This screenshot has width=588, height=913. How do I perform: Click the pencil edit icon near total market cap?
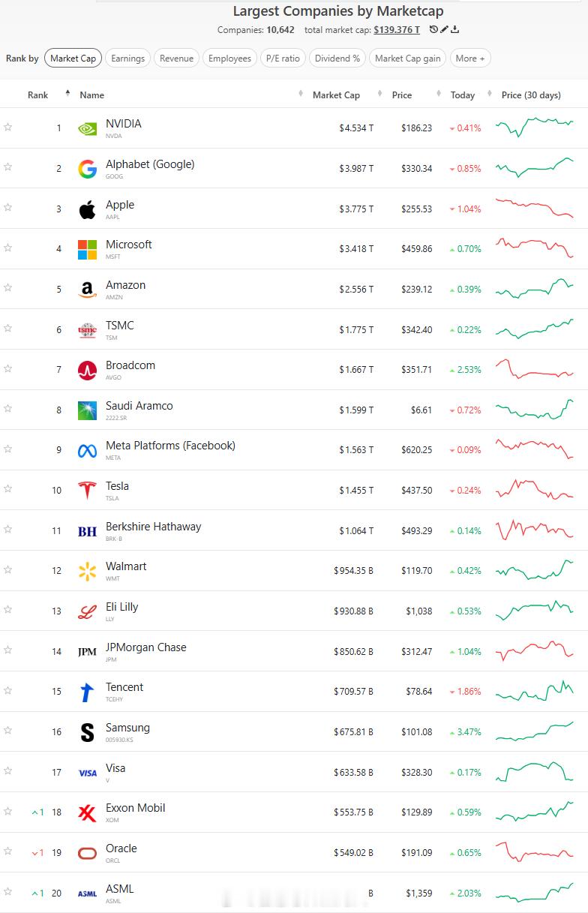(444, 29)
